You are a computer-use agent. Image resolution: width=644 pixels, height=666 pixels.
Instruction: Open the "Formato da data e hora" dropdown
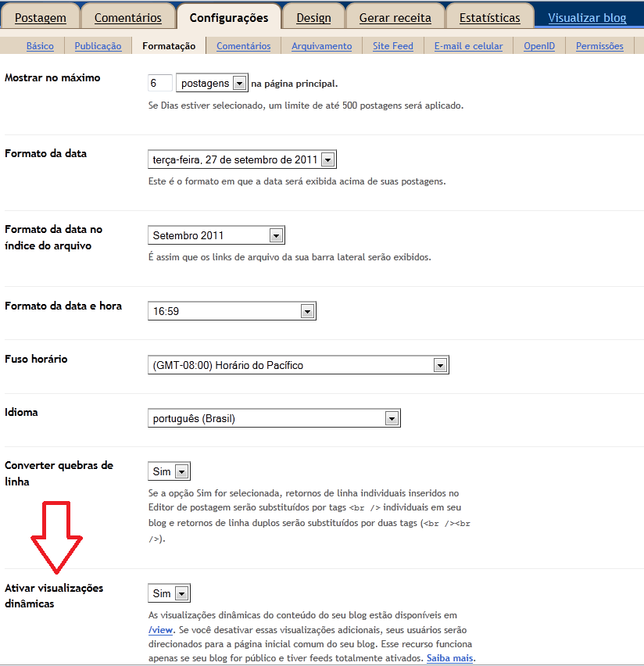[309, 310]
